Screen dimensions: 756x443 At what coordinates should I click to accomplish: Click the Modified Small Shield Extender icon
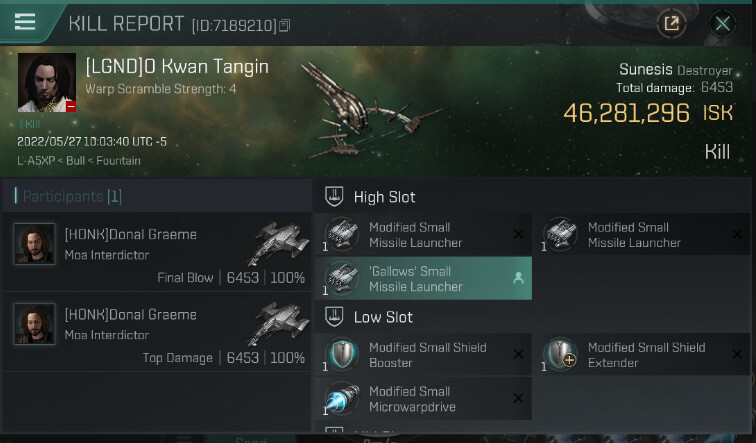coord(561,355)
